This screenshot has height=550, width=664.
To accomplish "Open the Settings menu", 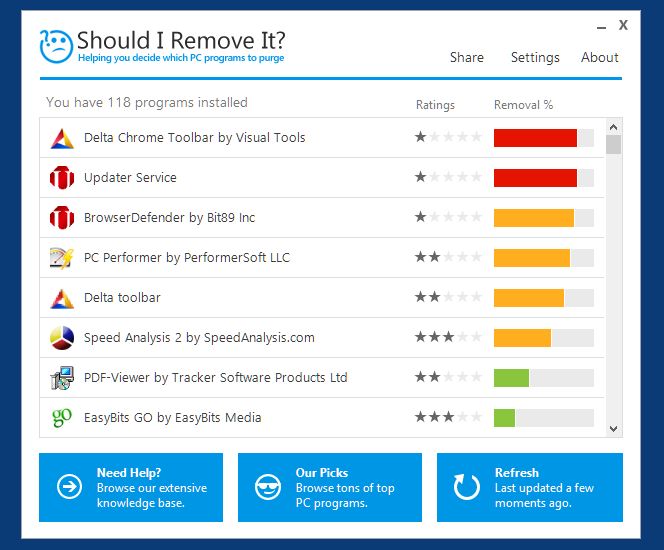I will point(535,58).
